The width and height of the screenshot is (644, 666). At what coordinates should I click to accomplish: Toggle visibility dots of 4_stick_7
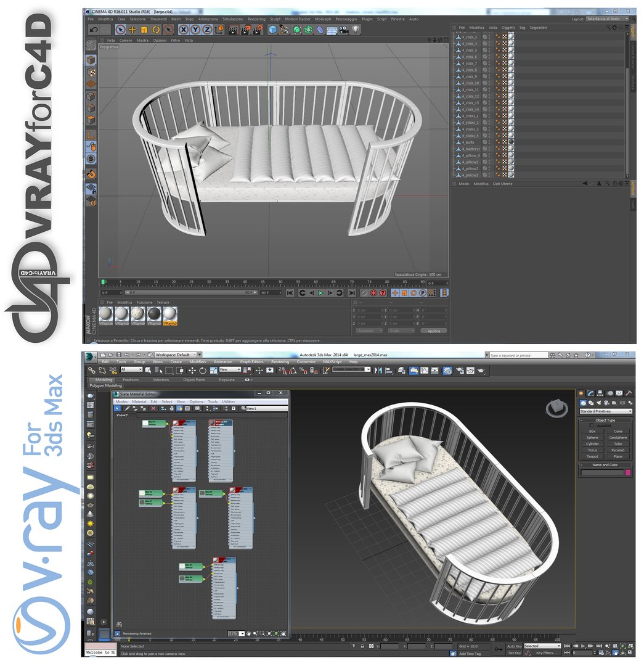[489, 64]
